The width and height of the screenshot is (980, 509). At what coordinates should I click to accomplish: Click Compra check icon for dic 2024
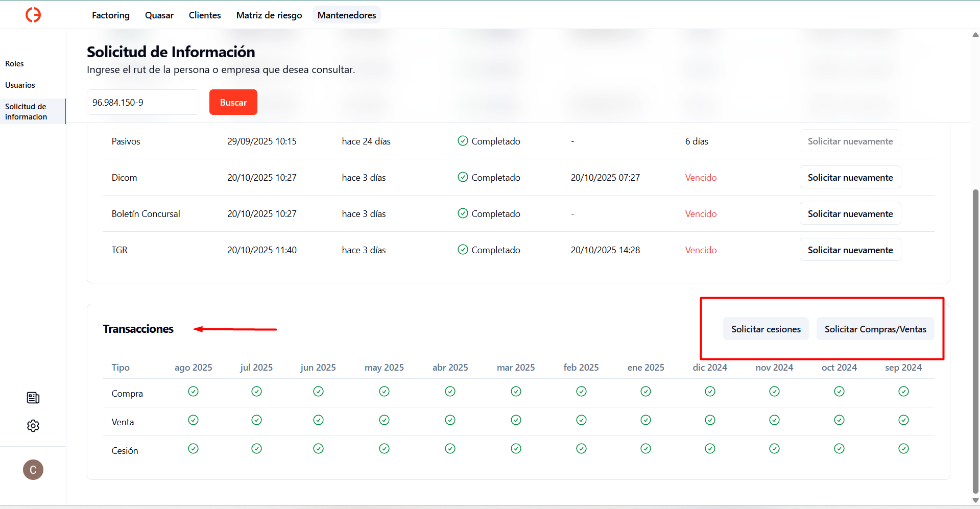point(710,392)
